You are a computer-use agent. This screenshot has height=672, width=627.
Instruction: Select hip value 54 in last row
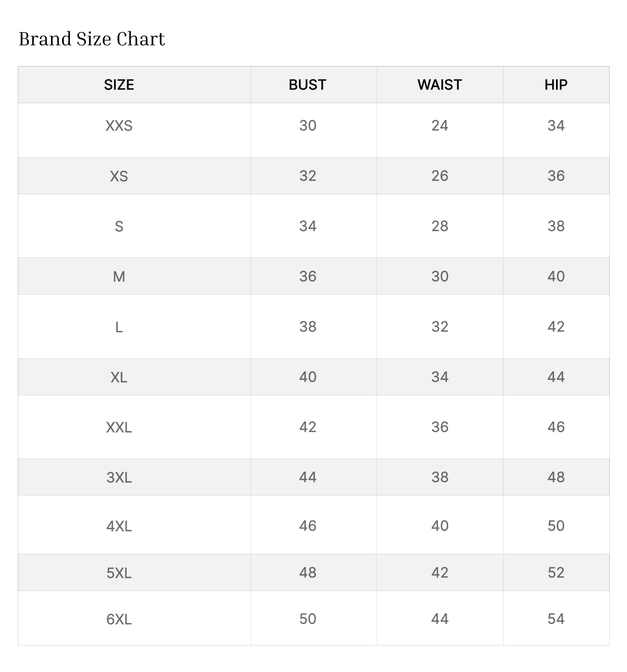pos(556,619)
